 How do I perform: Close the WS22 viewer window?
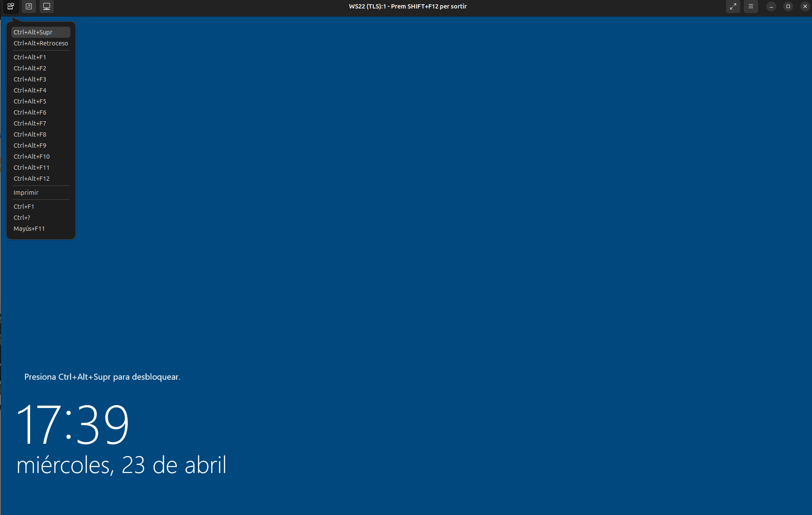(x=805, y=6)
